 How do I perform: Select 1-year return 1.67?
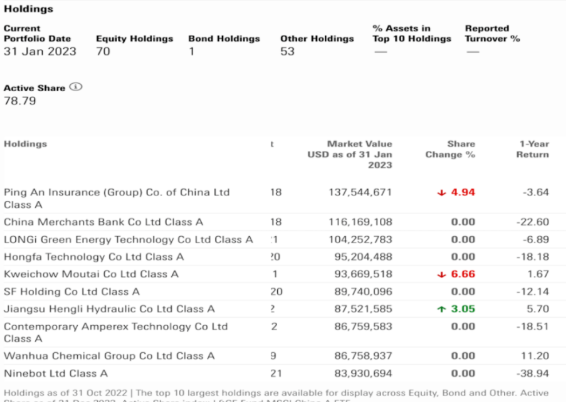(538, 274)
